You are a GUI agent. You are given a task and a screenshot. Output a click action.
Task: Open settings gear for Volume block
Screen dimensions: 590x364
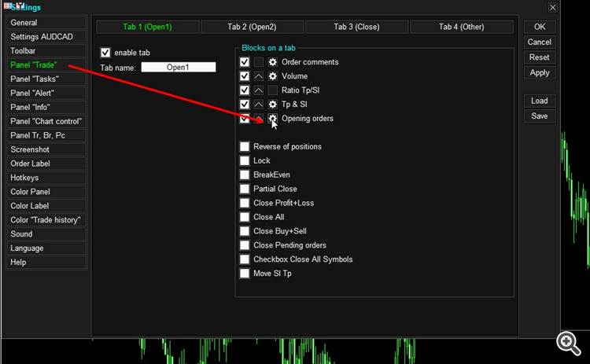tap(272, 76)
